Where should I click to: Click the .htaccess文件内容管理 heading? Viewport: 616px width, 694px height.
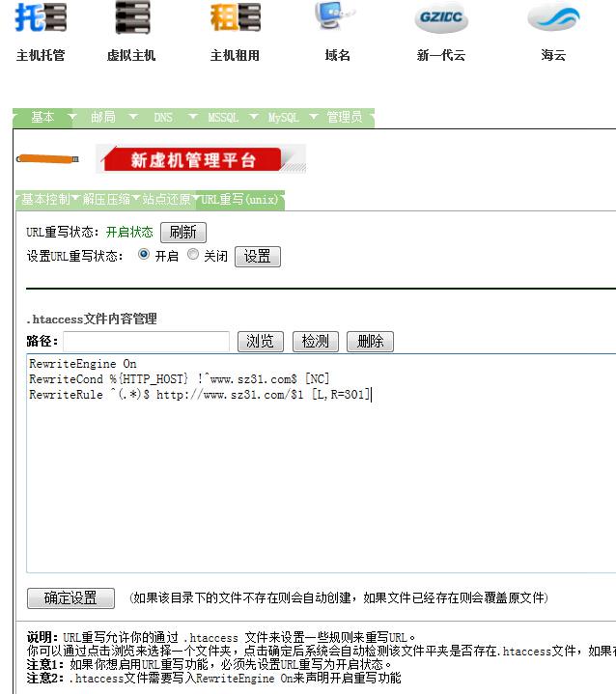click(92, 319)
